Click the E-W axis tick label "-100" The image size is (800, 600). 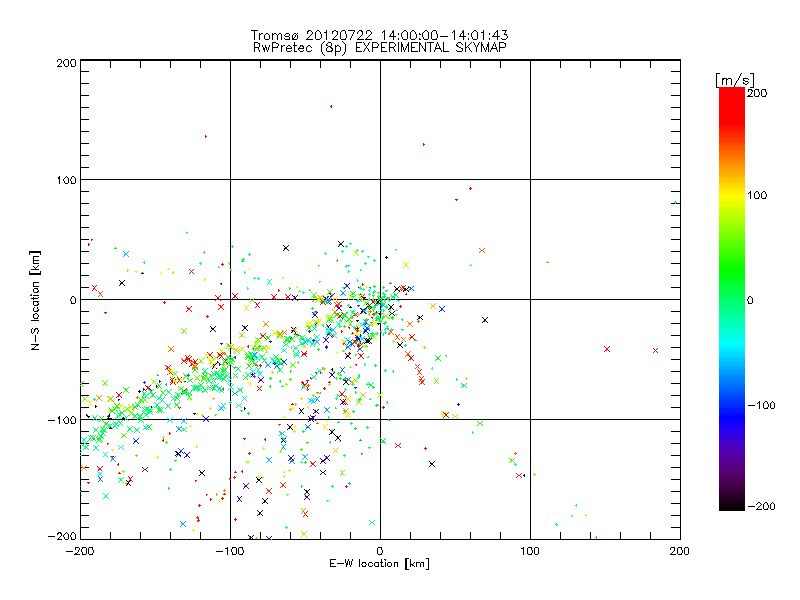click(x=230, y=551)
